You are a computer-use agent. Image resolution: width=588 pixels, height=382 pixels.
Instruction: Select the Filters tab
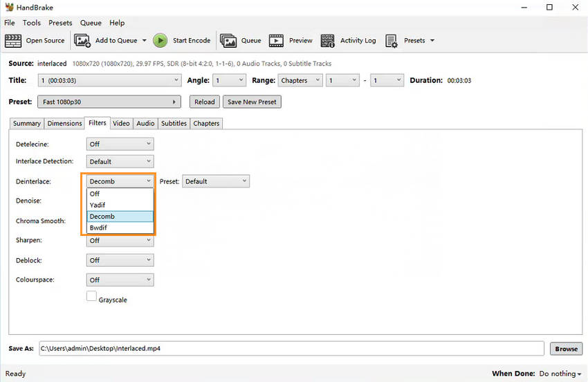97,122
